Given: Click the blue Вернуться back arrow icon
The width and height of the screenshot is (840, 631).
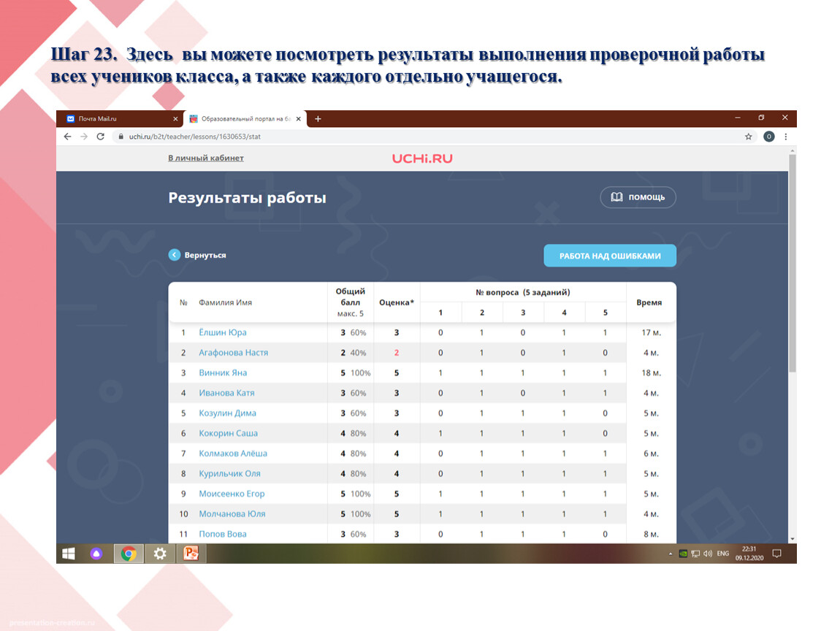Looking at the screenshot, I should (x=174, y=255).
